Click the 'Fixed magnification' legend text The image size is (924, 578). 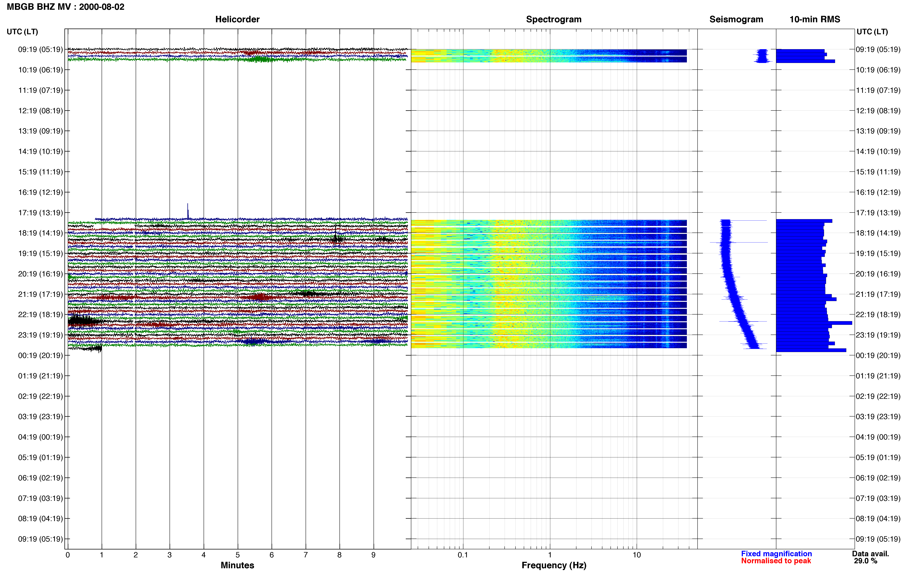(x=777, y=554)
